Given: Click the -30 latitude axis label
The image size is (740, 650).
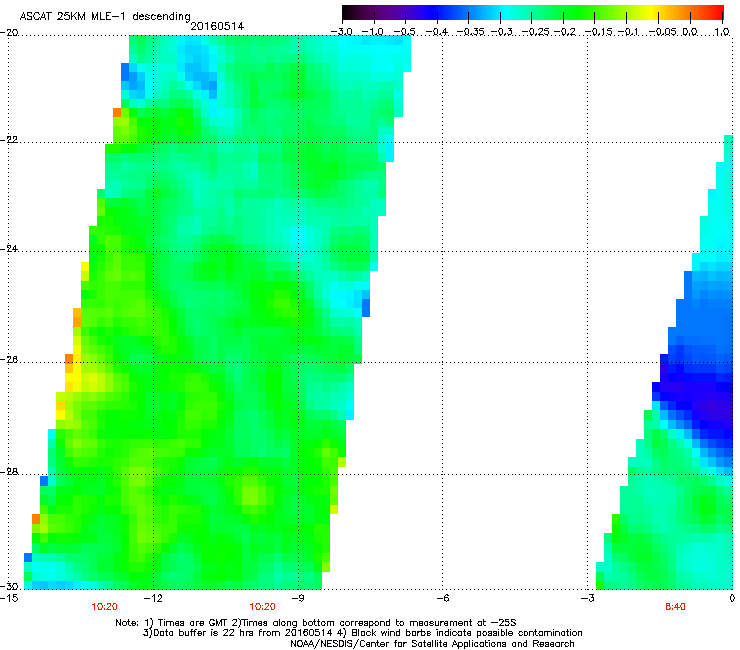Looking at the screenshot, I should click(x=9, y=587).
